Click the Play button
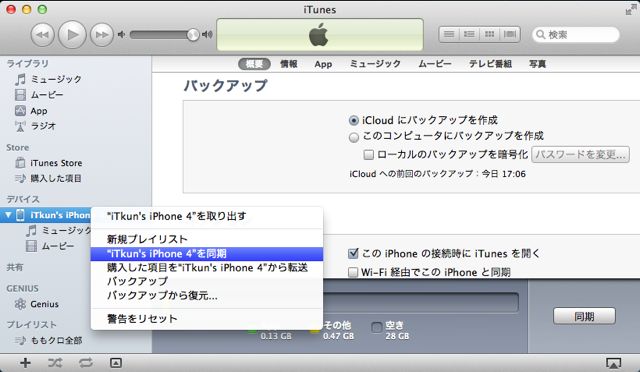The image size is (640, 372). pyautogui.click(x=72, y=35)
